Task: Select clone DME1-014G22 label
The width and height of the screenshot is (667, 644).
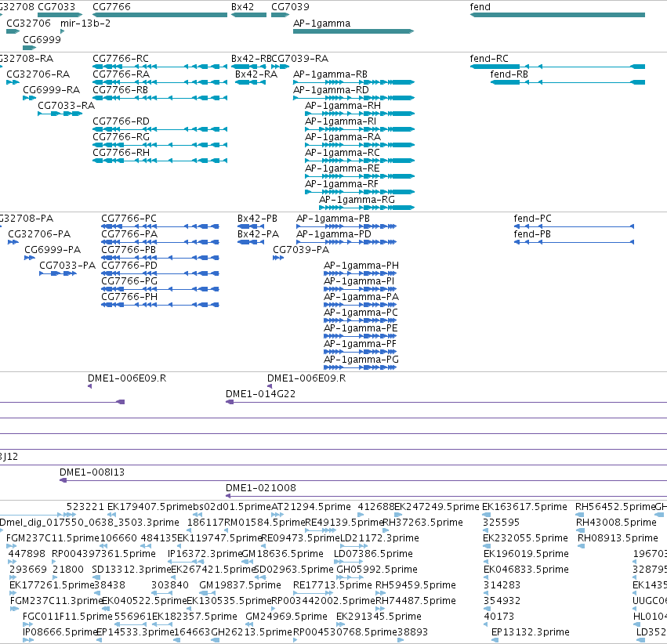Action: coord(260,394)
